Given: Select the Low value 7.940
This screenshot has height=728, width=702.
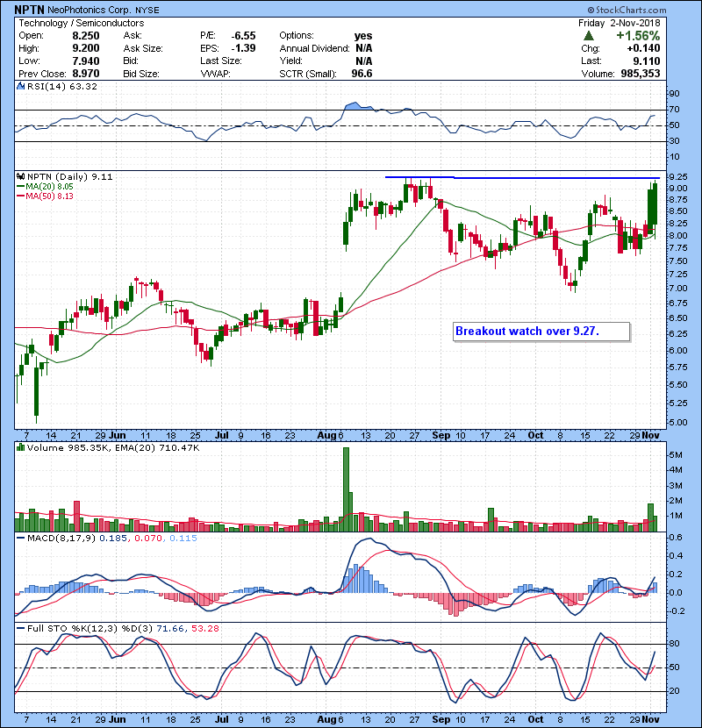Looking at the screenshot, I should point(86,61).
